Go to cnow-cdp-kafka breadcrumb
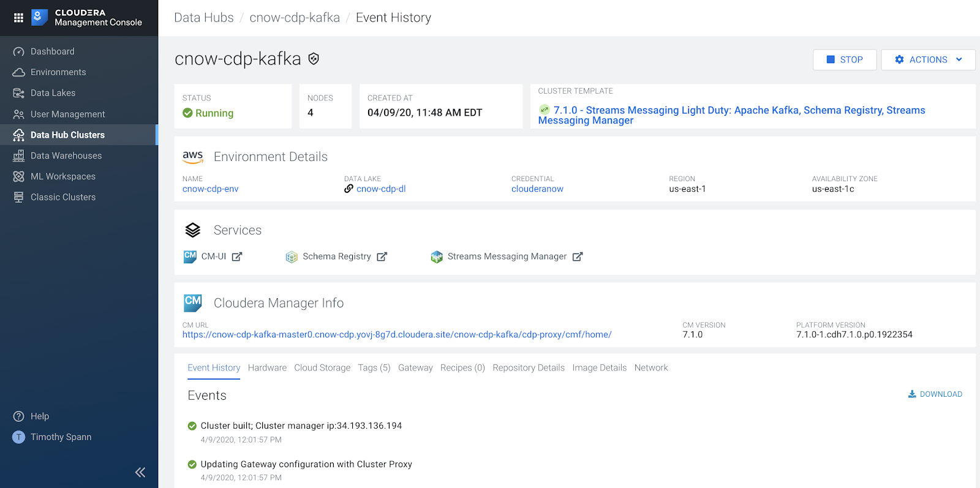This screenshot has height=488, width=980. (295, 18)
